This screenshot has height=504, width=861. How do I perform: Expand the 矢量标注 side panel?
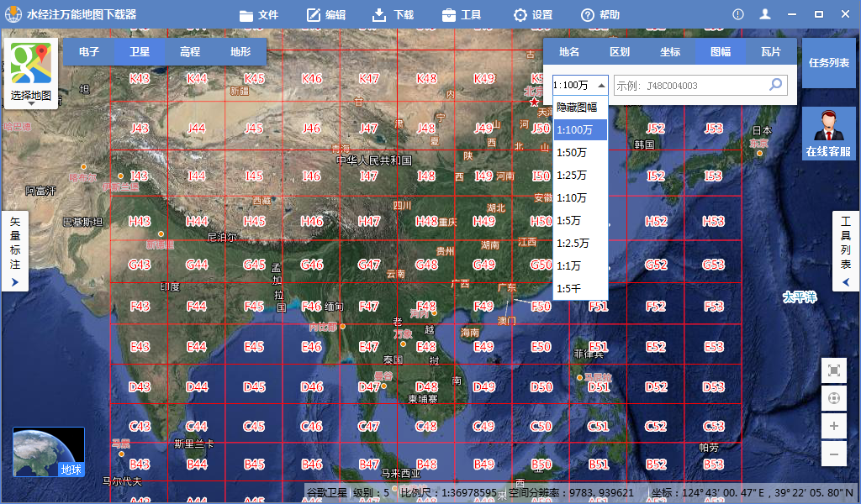(x=15, y=251)
